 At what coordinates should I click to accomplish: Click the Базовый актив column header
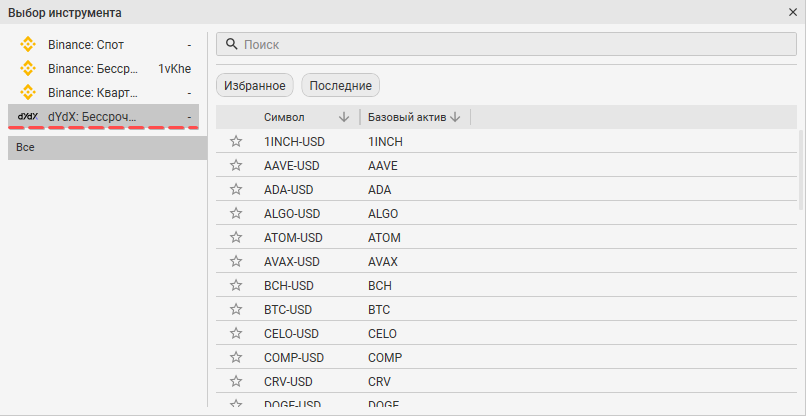[x=408, y=117]
